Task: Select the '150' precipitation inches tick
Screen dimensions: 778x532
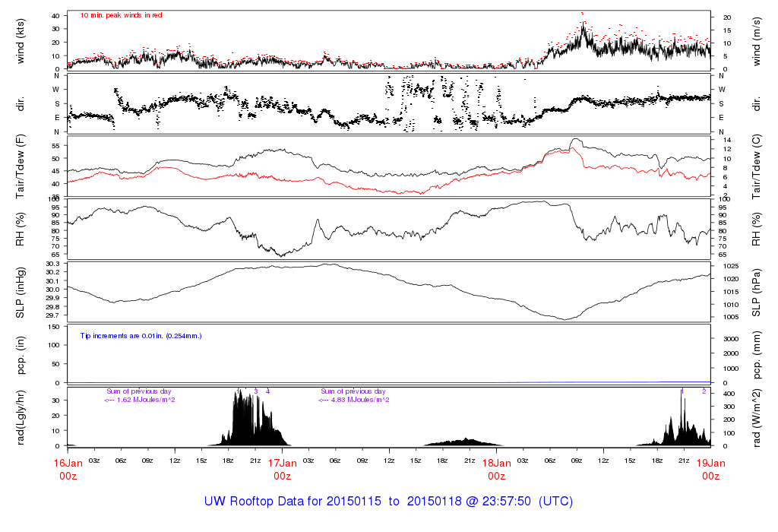Action: pyautogui.click(x=55, y=327)
